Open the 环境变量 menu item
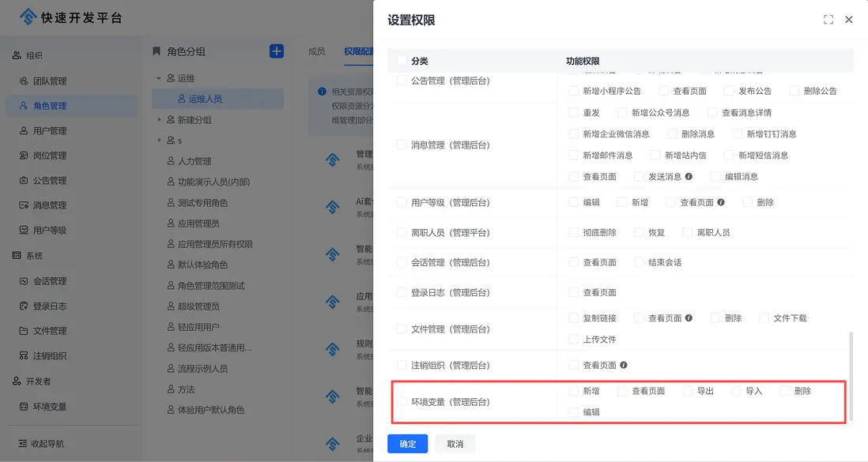The height and width of the screenshot is (462, 868). tap(71, 407)
